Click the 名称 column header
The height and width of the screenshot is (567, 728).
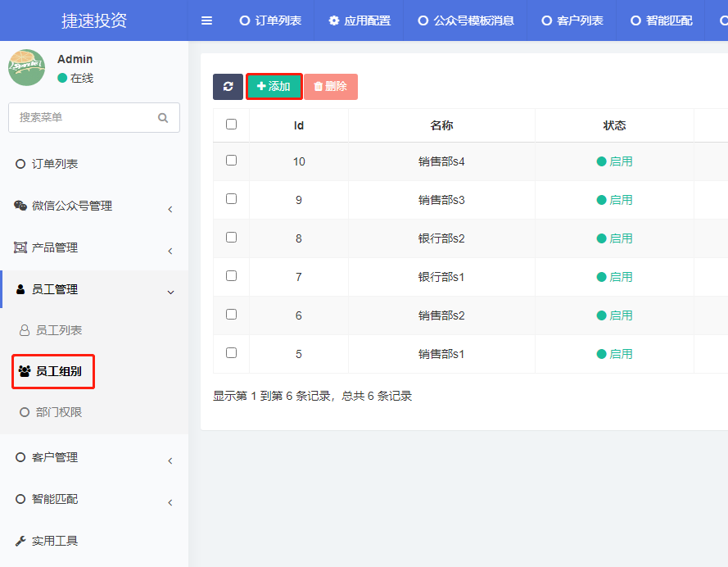pyautogui.click(x=441, y=125)
